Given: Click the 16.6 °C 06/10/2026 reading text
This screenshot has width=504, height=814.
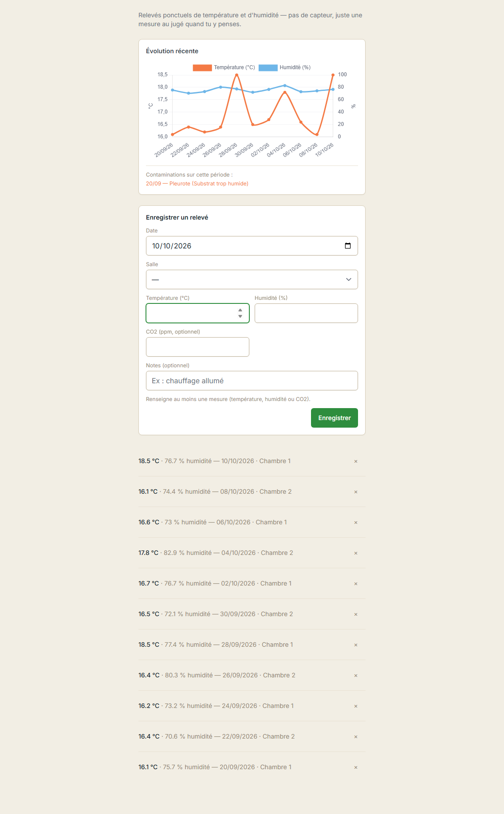Looking at the screenshot, I should [x=213, y=522].
